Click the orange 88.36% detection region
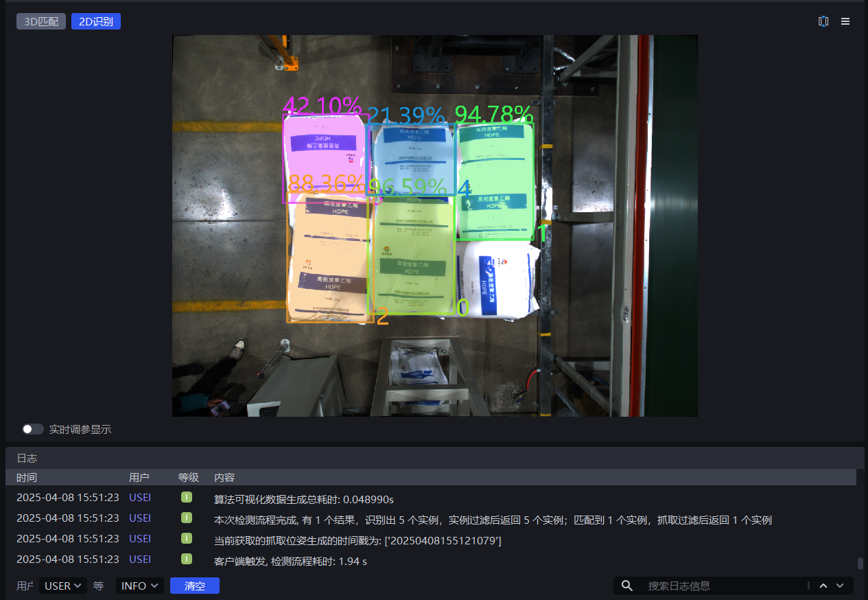 [328, 257]
